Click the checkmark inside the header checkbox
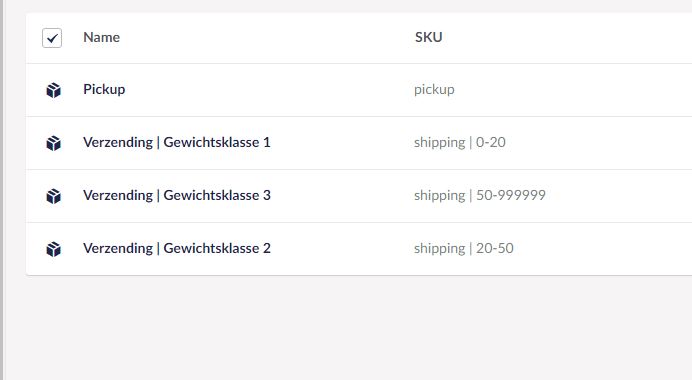 click(x=52, y=38)
